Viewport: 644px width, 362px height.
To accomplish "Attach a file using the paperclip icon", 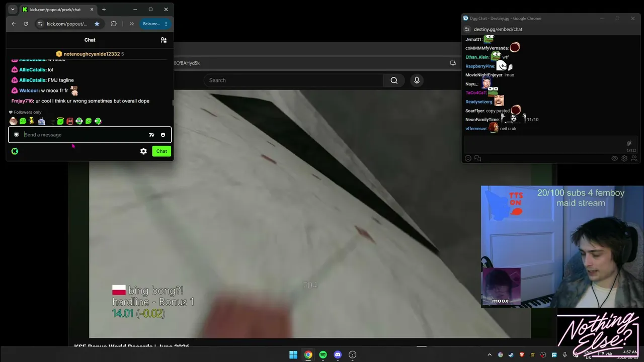I will point(629,143).
